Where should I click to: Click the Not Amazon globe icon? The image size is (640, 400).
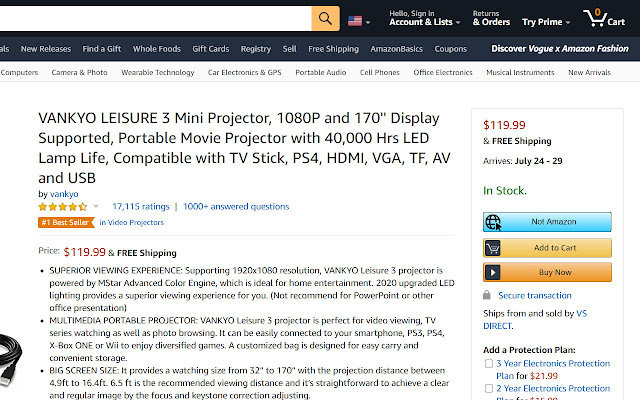pos(492,221)
